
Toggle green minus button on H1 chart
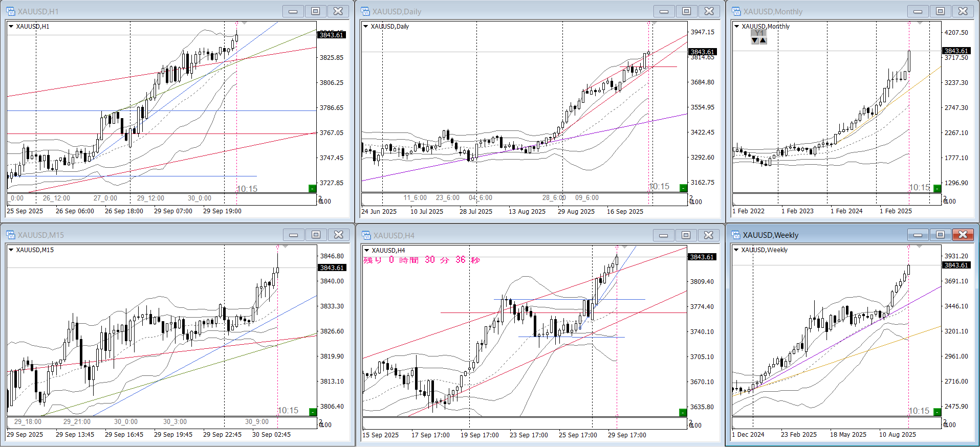pyautogui.click(x=312, y=189)
